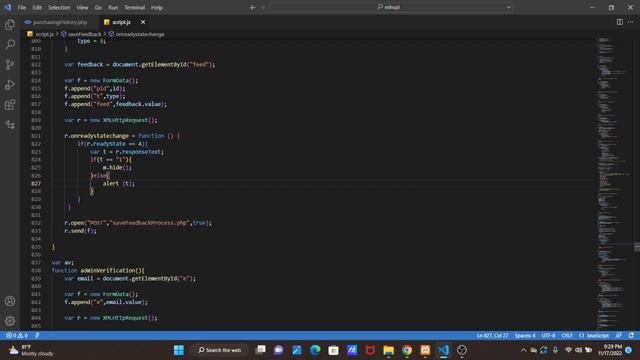
Task: Open Google Chrome from taskbar
Action: click(407, 350)
